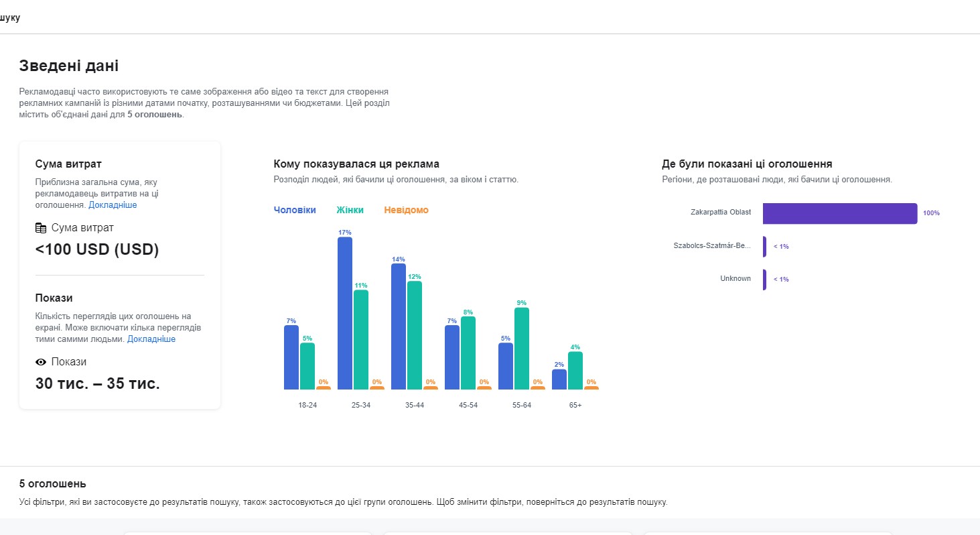
Task: Toggle the Невідомо legend label
Action: pyautogui.click(x=406, y=210)
